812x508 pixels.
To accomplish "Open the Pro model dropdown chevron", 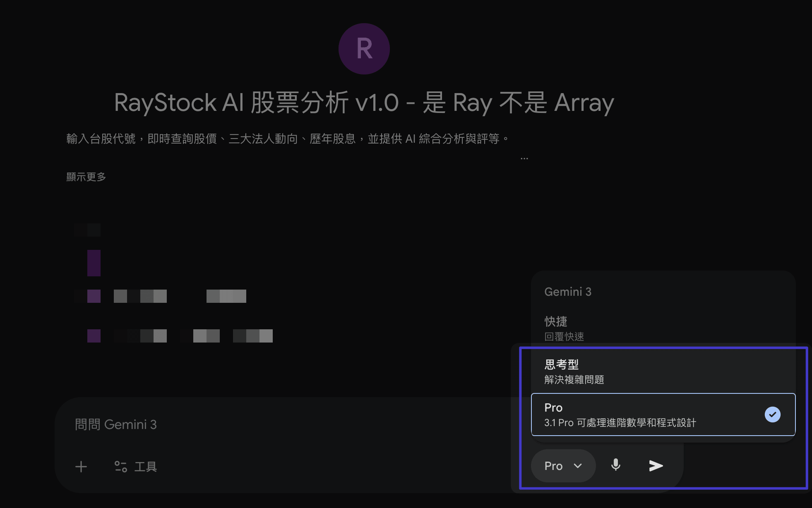I will [x=578, y=466].
